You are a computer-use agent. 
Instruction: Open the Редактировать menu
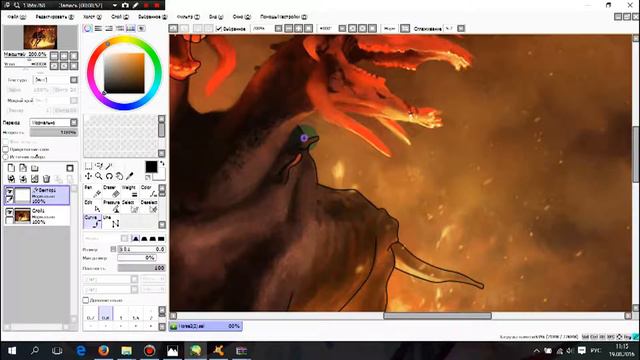click(55, 17)
